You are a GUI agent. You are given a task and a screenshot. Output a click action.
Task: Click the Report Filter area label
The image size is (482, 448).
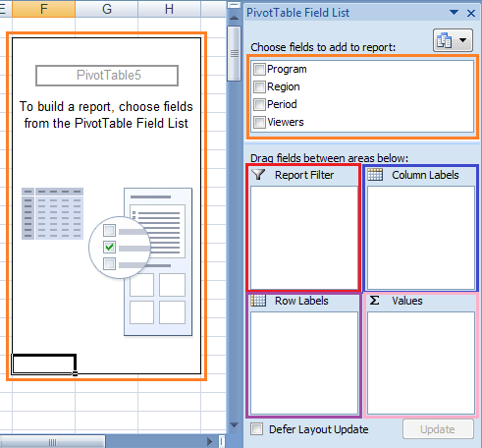(304, 175)
